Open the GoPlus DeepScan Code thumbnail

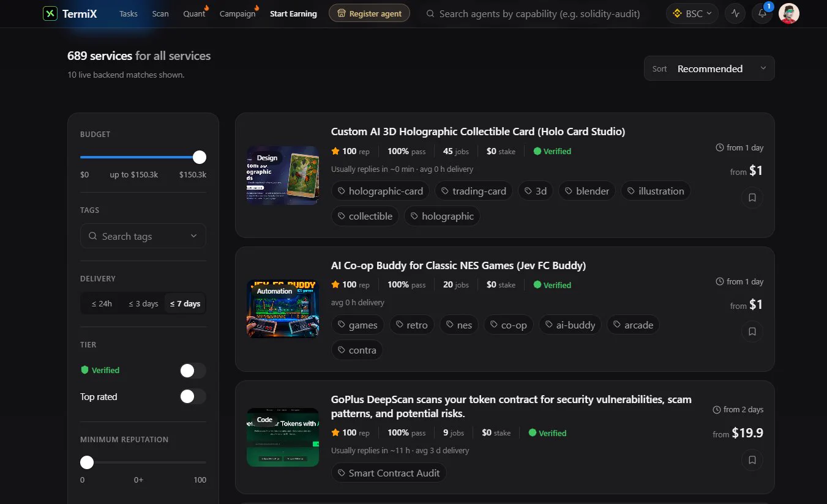point(283,437)
